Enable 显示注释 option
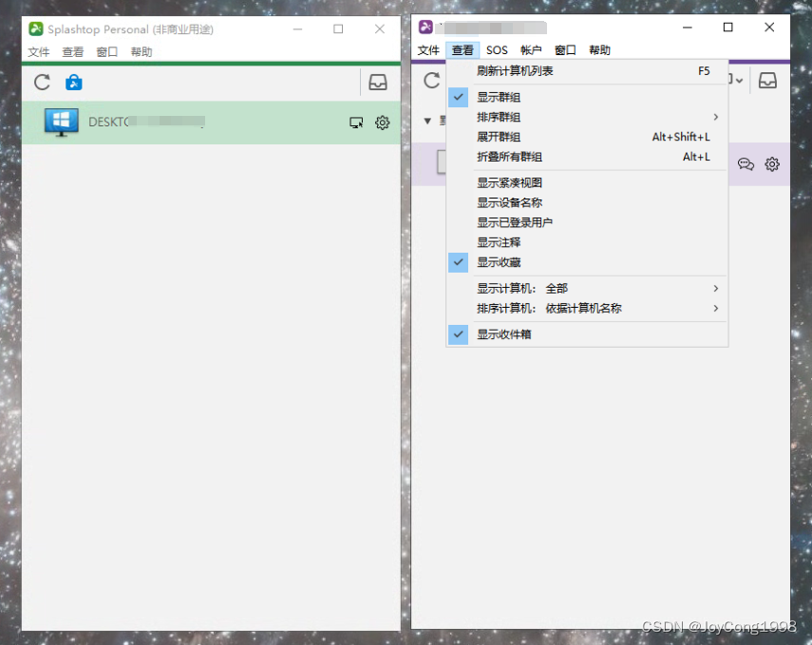Viewport: 812px width, 645px height. [x=587, y=242]
